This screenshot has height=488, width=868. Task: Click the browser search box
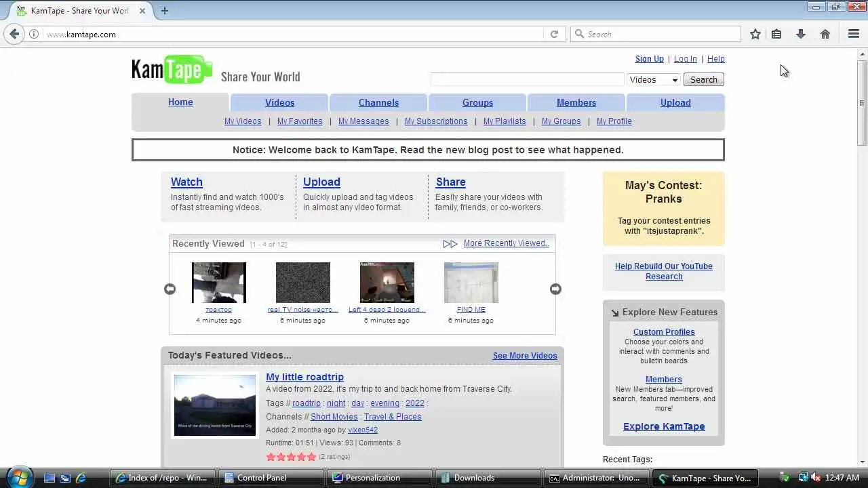click(x=655, y=34)
